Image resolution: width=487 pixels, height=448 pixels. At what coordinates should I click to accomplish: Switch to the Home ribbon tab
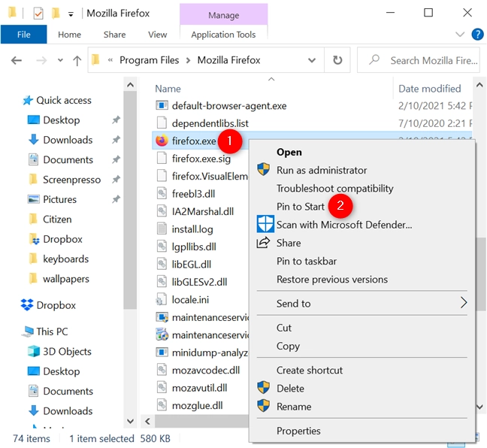tap(69, 35)
